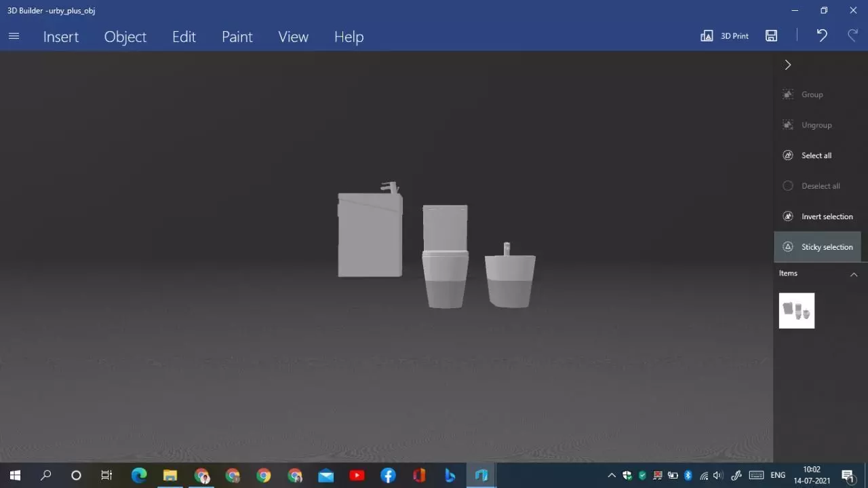Viewport: 868px width, 488px height.
Task: Collapse the Items section chevron
Action: (x=854, y=274)
